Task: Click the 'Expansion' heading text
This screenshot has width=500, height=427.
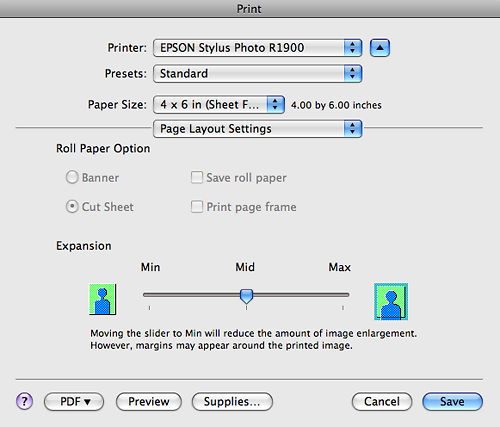Action: tap(84, 246)
